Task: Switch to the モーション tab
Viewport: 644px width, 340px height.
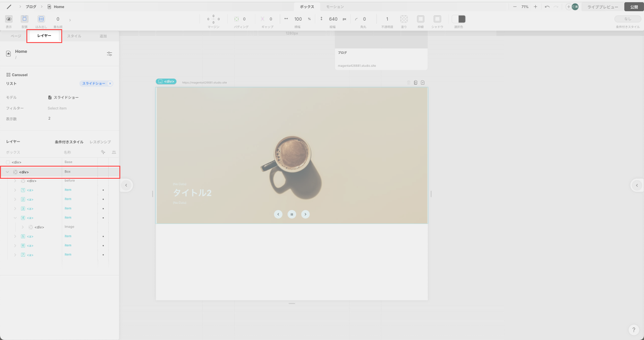Action: (x=335, y=6)
